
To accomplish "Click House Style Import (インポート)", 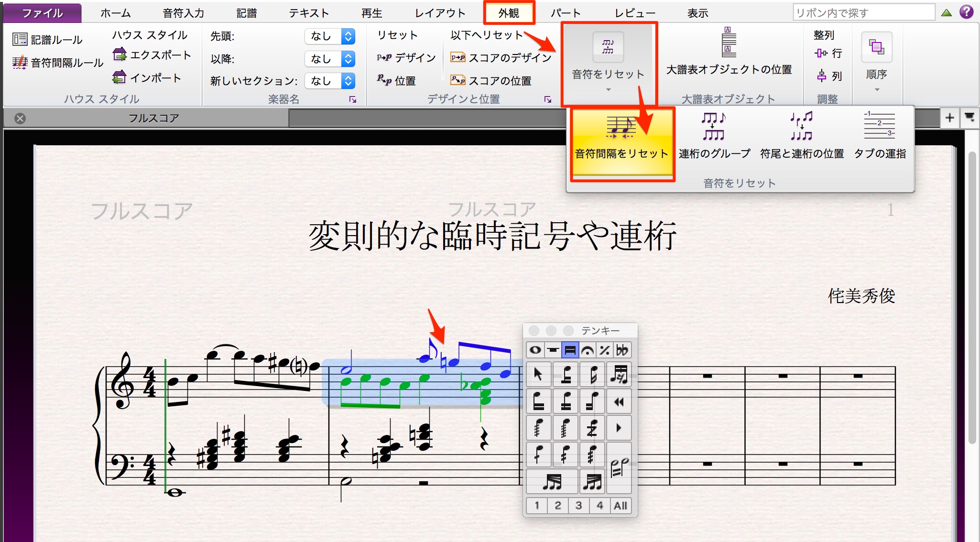I will tap(147, 77).
